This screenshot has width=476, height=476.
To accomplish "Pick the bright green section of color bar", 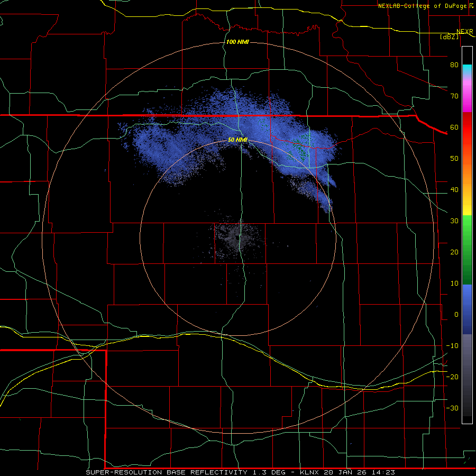I will point(467,226).
